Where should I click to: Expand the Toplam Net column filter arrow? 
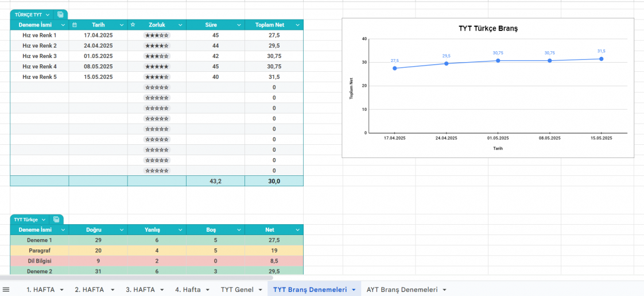pos(297,25)
